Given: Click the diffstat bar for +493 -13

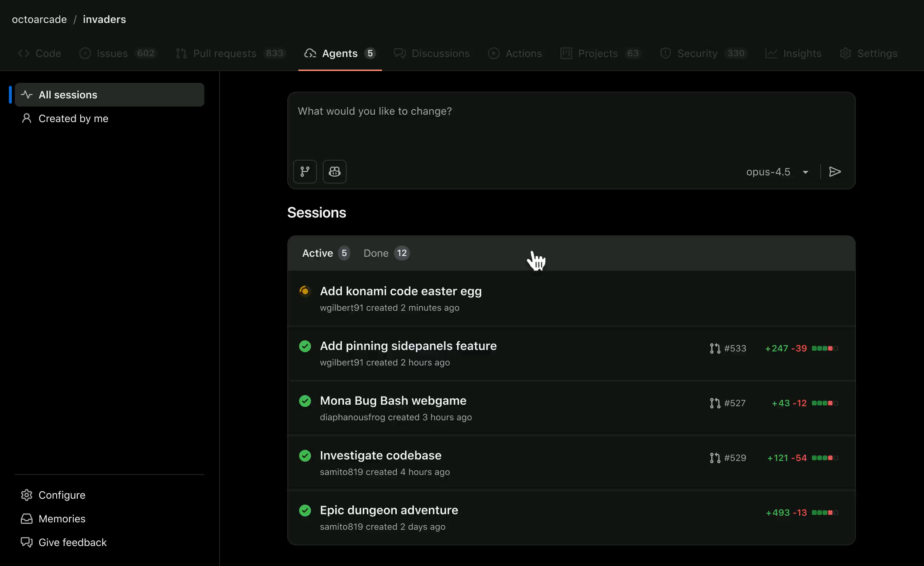Looking at the screenshot, I should click(x=825, y=512).
